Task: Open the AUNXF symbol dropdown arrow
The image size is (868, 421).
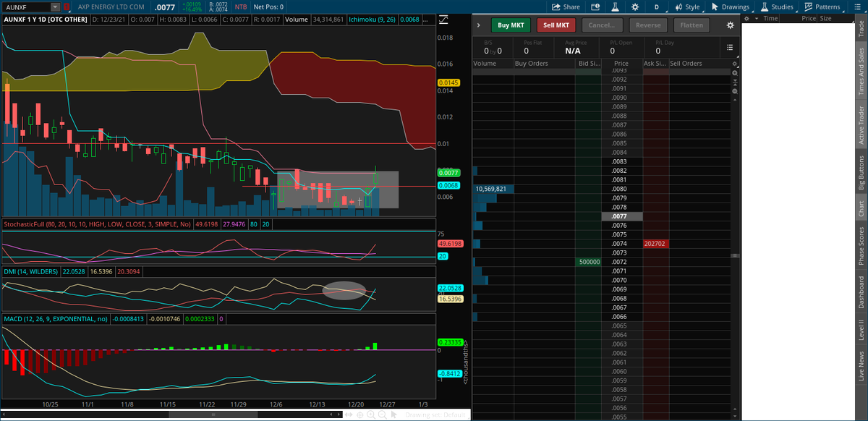Action: (55, 7)
